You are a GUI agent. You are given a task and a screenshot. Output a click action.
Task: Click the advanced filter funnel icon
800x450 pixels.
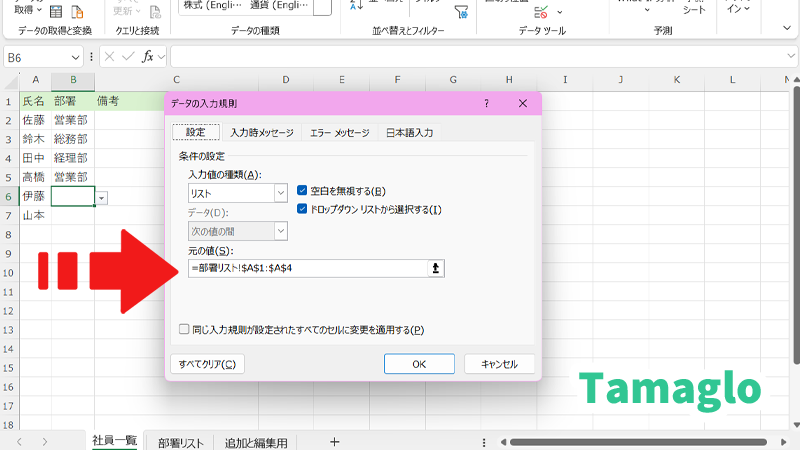[x=461, y=12]
